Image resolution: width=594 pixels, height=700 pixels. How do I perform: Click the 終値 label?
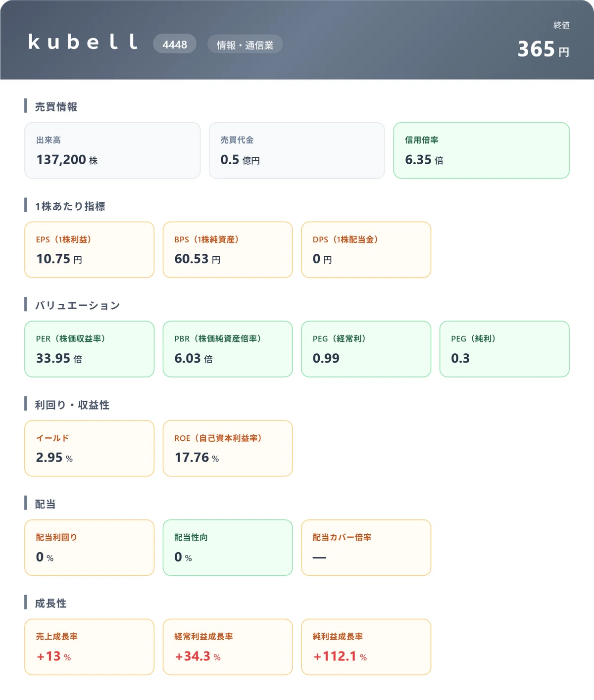pos(561,25)
